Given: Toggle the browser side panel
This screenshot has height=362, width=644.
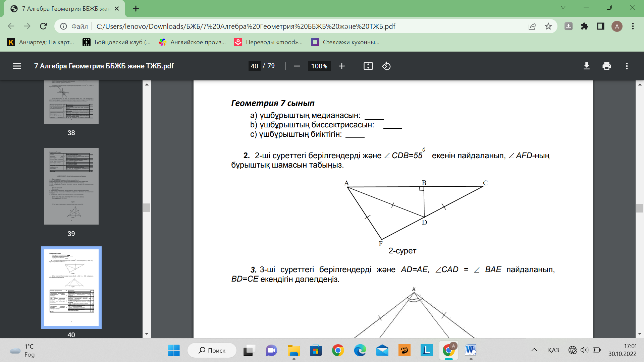Looking at the screenshot, I should [601, 26].
